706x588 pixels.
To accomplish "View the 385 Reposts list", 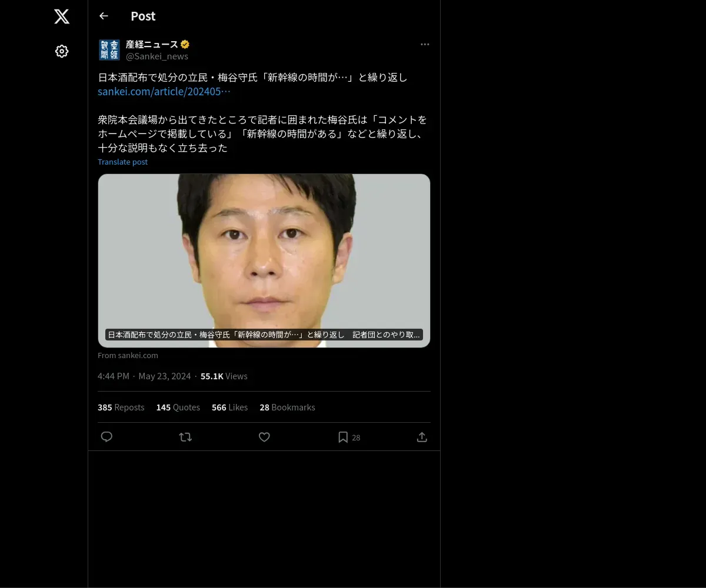I will point(121,407).
